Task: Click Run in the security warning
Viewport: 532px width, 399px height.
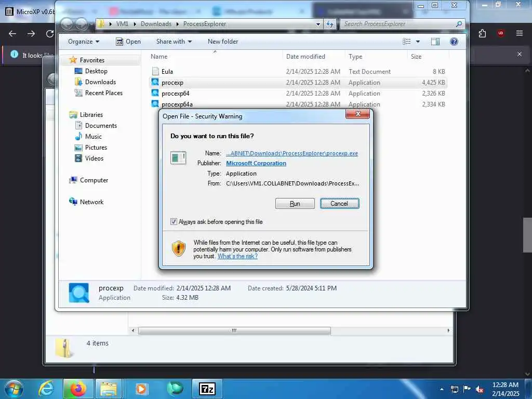Action: [295, 204]
